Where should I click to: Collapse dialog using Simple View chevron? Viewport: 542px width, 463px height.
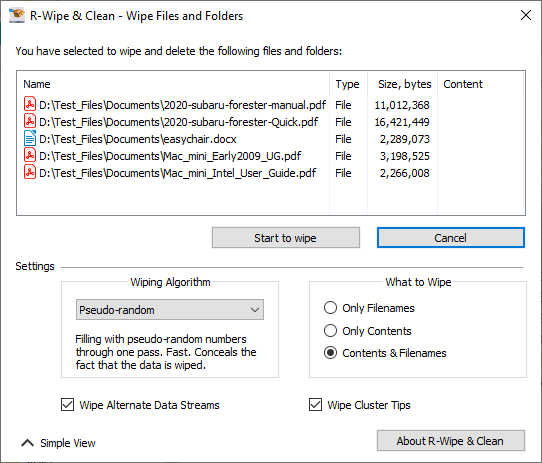pyautogui.click(x=28, y=443)
